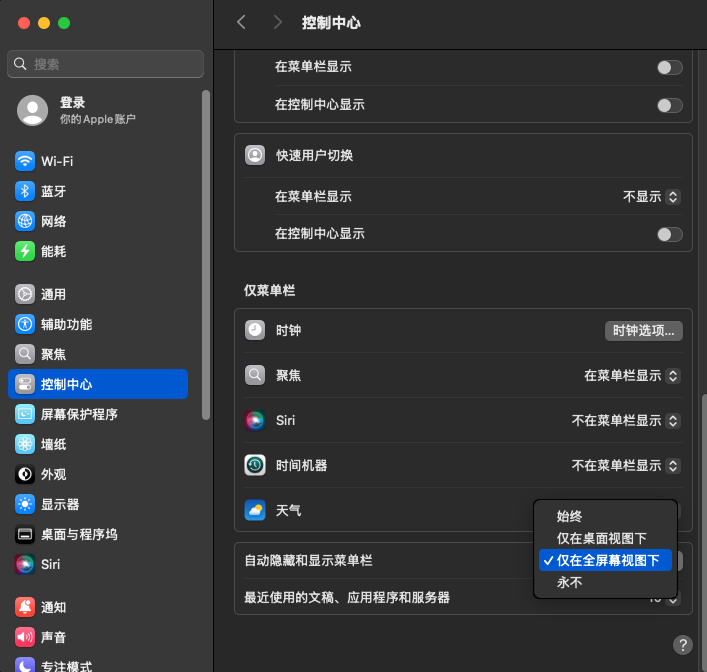The height and width of the screenshot is (672, 707).
Task: Select 显示器 displays in the sidebar
Action: [x=59, y=504]
